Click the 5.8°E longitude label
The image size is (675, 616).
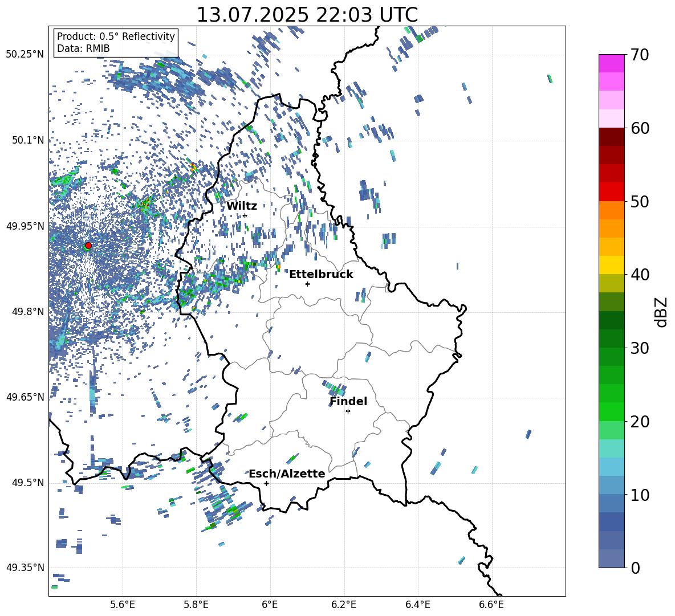196,605
